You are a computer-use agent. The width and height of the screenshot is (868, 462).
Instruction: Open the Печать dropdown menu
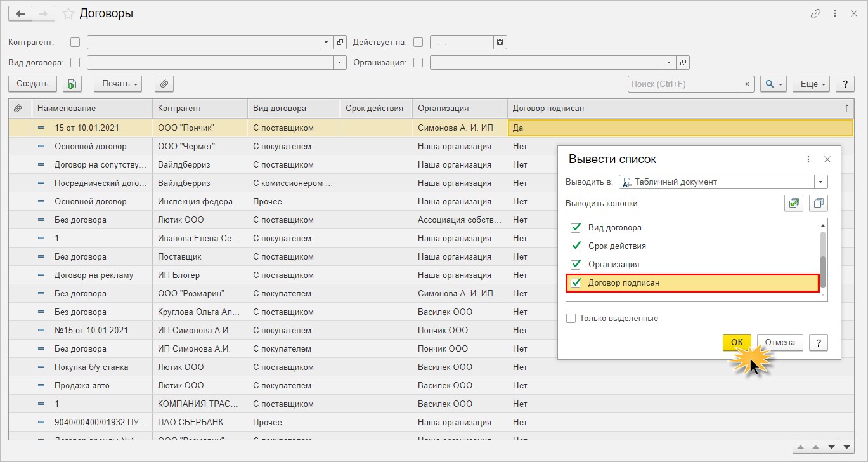tap(117, 84)
